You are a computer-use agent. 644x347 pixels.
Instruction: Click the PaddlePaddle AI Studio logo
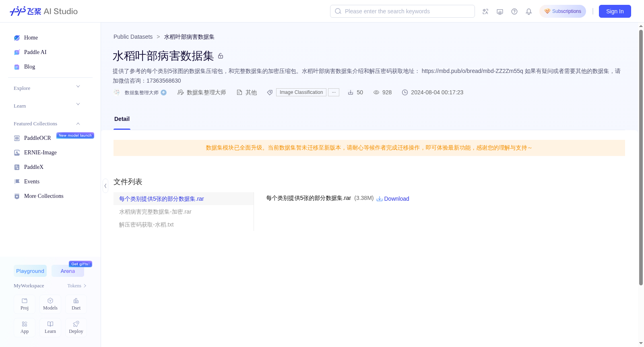click(43, 11)
